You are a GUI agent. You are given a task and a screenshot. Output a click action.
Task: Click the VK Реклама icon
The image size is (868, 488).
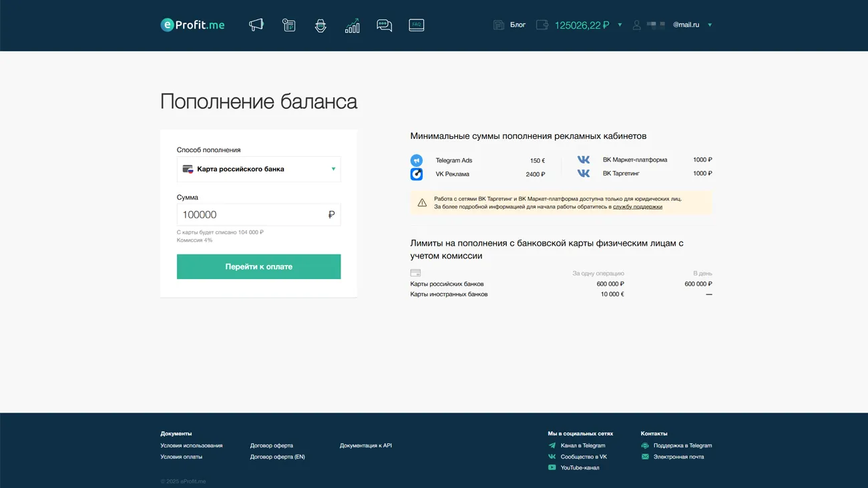pyautogui.click(x=417, y=174)
